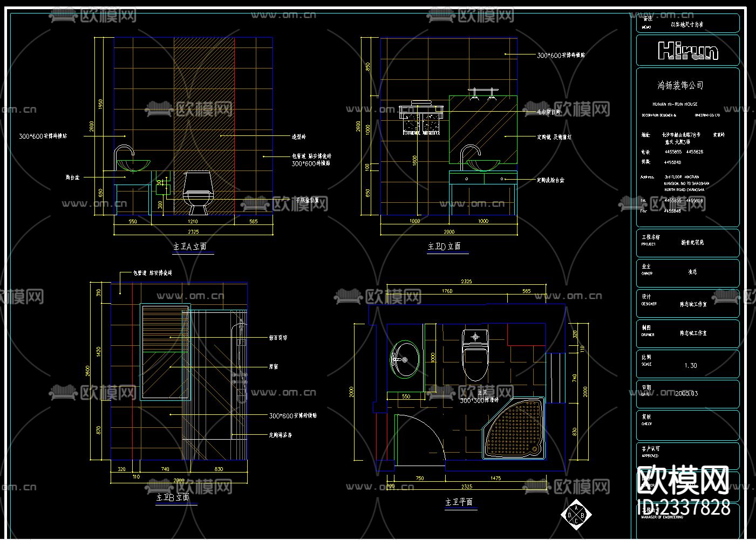
Task: Click the "1950" vertical dimension
Action: click(100, 105)
